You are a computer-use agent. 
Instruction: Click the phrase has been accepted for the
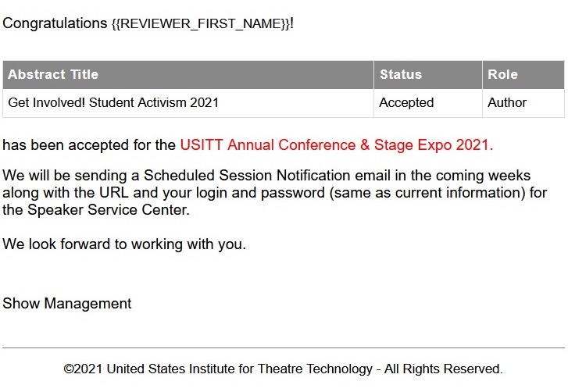click(89, 145)
